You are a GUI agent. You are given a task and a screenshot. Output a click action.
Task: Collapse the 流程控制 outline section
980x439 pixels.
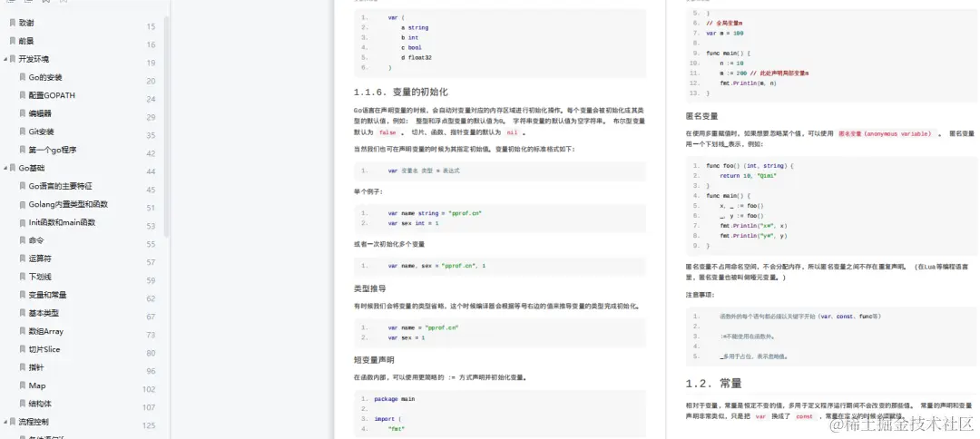coord(5,422)
